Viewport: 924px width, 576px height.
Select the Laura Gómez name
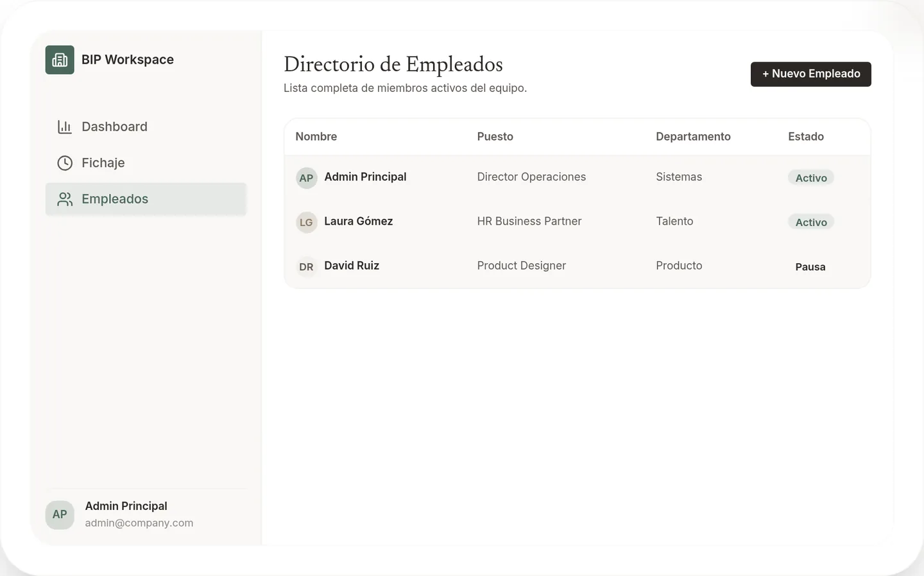[359, 221]
